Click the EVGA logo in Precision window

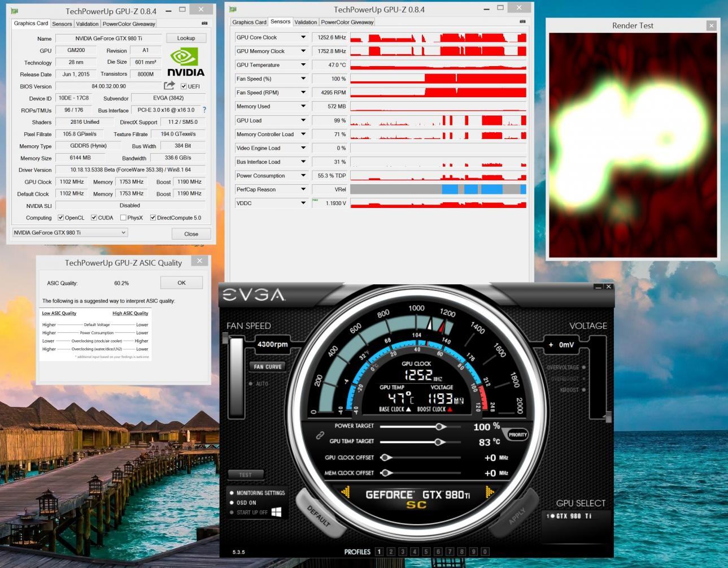tap(254, 295)
